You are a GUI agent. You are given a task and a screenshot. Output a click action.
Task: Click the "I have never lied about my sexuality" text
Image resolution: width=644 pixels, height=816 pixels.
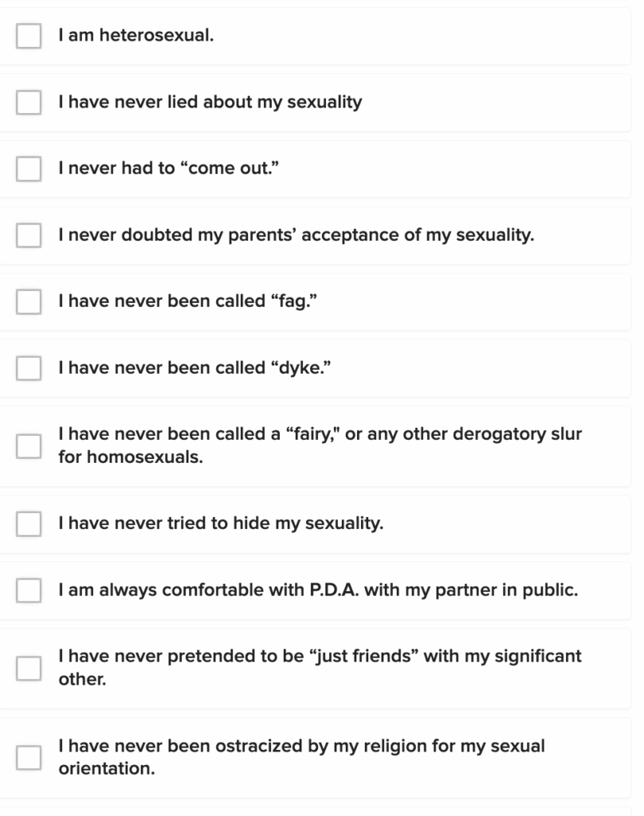click(x=210, y=103)
